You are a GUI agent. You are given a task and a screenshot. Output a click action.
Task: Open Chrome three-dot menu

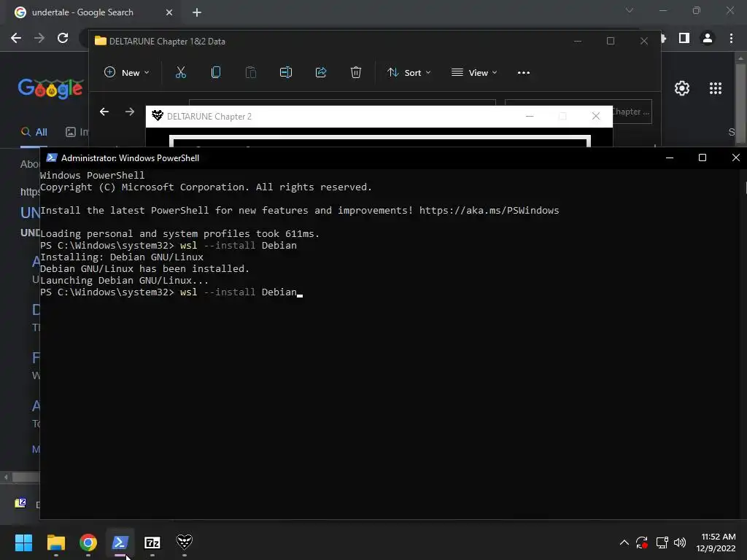pyautogui.click(x=731, y=38)
